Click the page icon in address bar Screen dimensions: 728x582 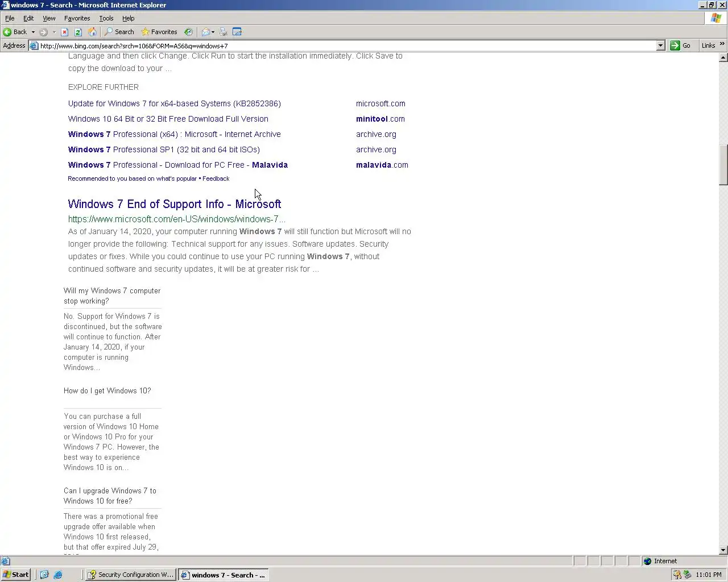point(34,45)
